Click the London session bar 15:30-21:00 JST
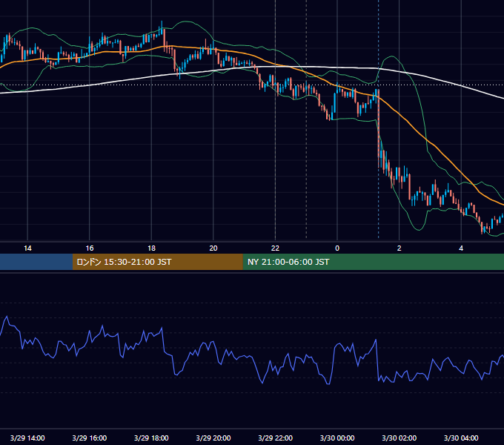The width and height of the screenshot is (504, 445). (157, 262)
